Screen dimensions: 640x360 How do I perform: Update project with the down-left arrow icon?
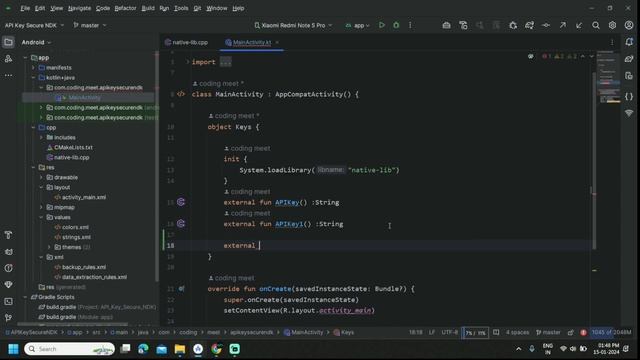click(579, 25)
